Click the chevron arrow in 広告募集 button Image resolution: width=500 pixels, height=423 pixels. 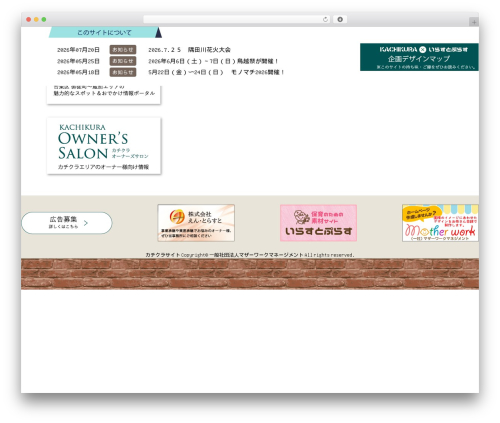click(x=86, y=223)
